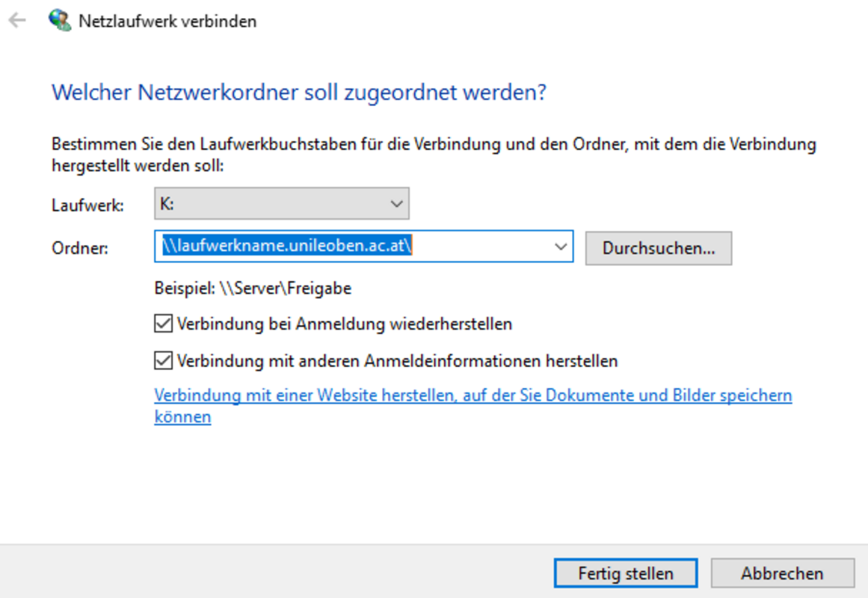
Task: Click the 'Ordner:' label
Action: [x=80, y=248]
